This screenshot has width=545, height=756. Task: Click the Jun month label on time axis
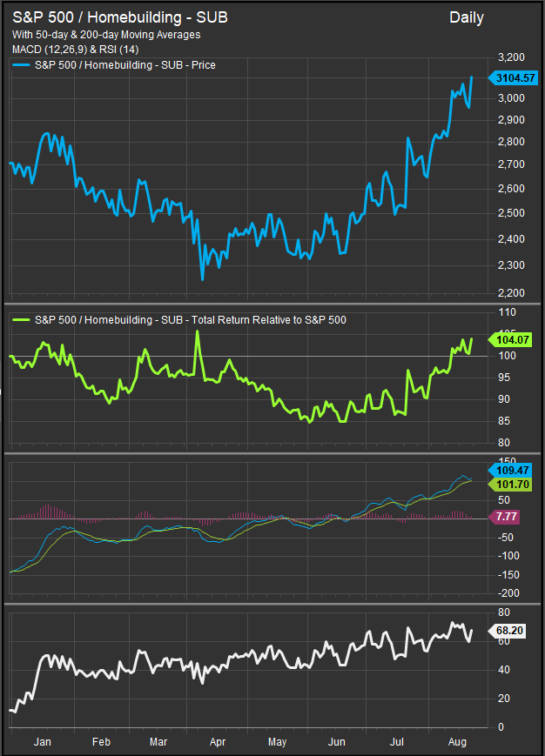tap(336, 744)
